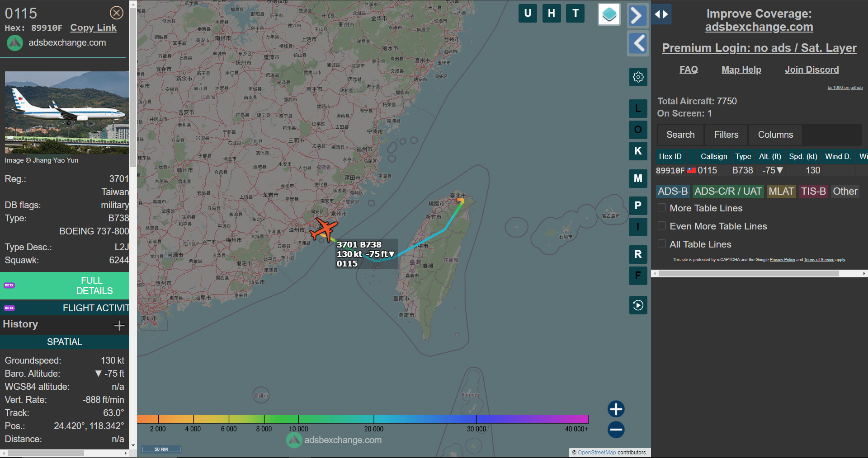The height and width of the screenshot is (458, 868).
Task: Open the replay history button
Action: click(638, 305)
